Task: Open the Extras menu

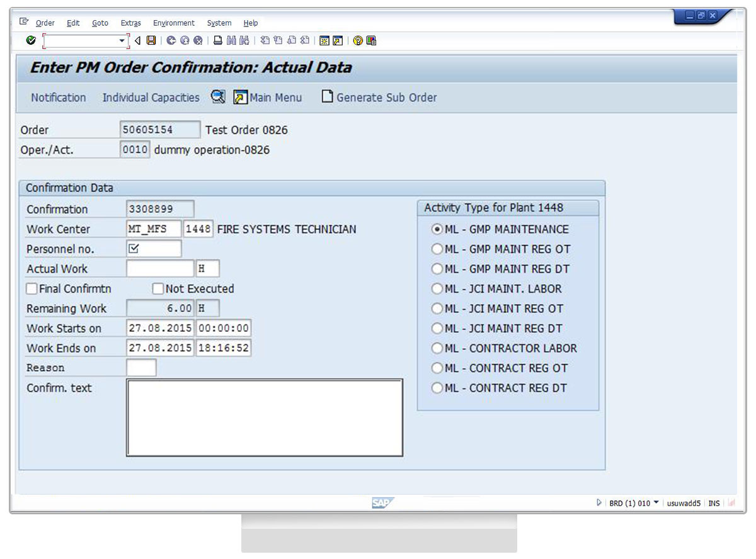Action: pos(130,23)
